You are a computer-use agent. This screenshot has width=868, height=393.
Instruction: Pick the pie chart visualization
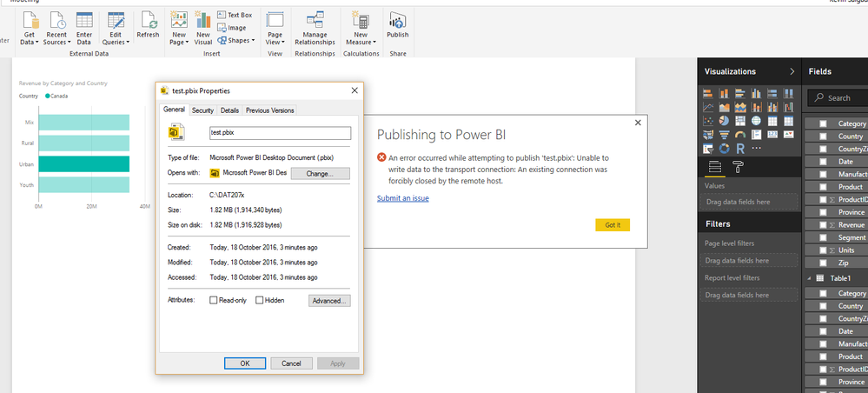point(724,121)
